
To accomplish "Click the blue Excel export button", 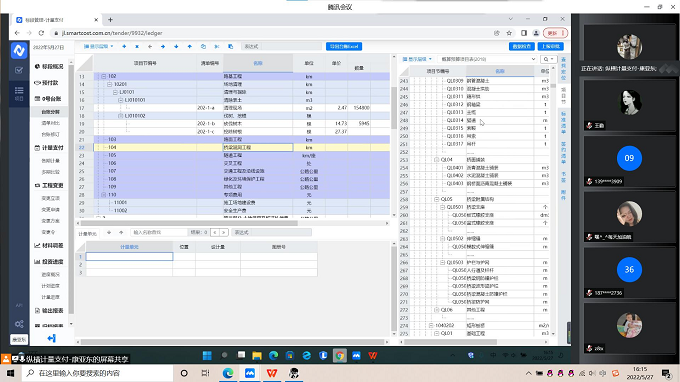I will pyautogui.click(x=344, y=46).
